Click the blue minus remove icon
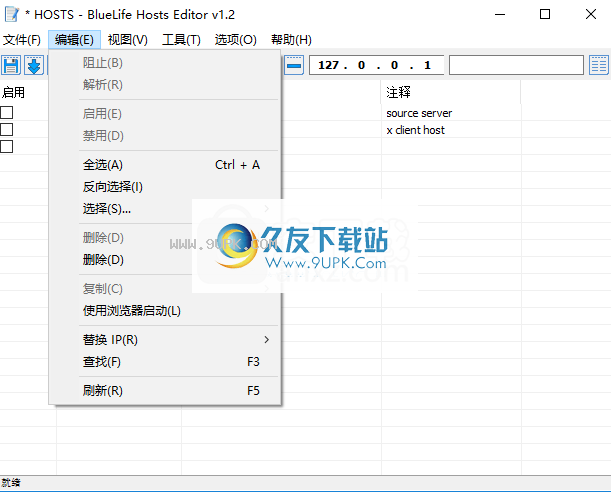The width and height of the screenshot is (611, 493). (294, 65)
